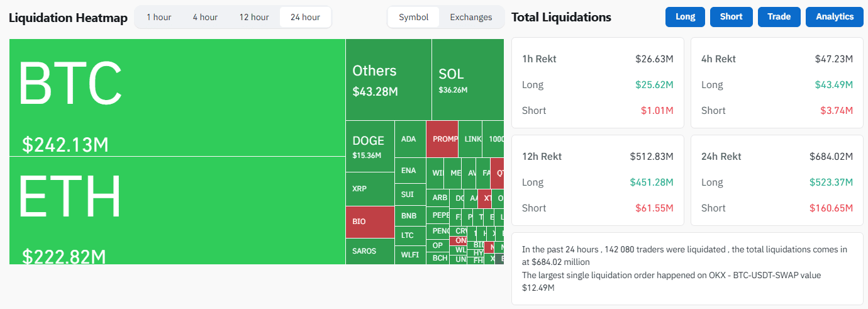Click the ETH heatmap tile

[177, 210]
